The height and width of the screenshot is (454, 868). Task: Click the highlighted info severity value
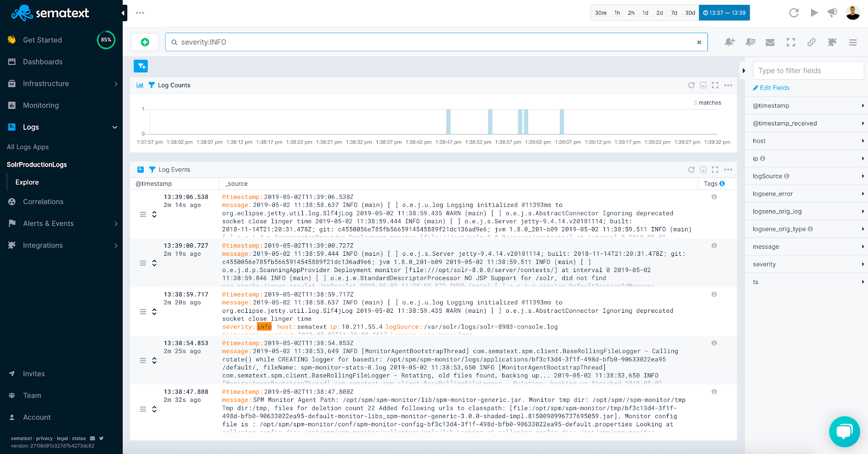point(264,327)
